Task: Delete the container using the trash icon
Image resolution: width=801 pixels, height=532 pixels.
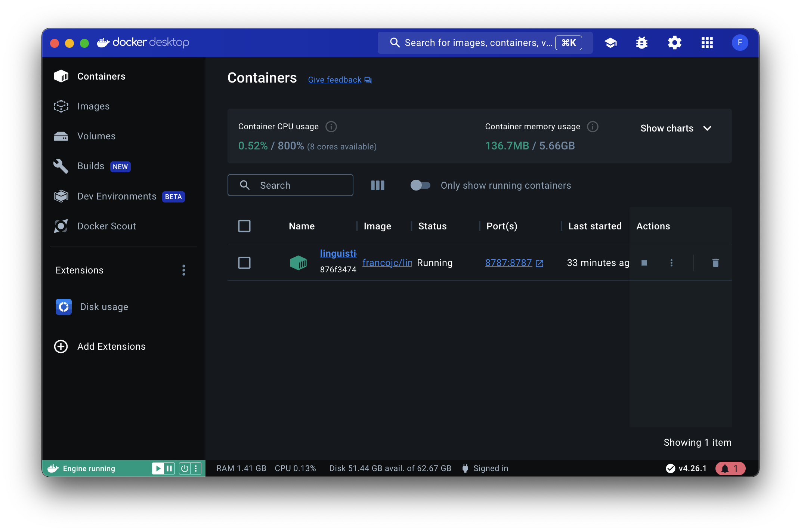Action: click(715, 263)
